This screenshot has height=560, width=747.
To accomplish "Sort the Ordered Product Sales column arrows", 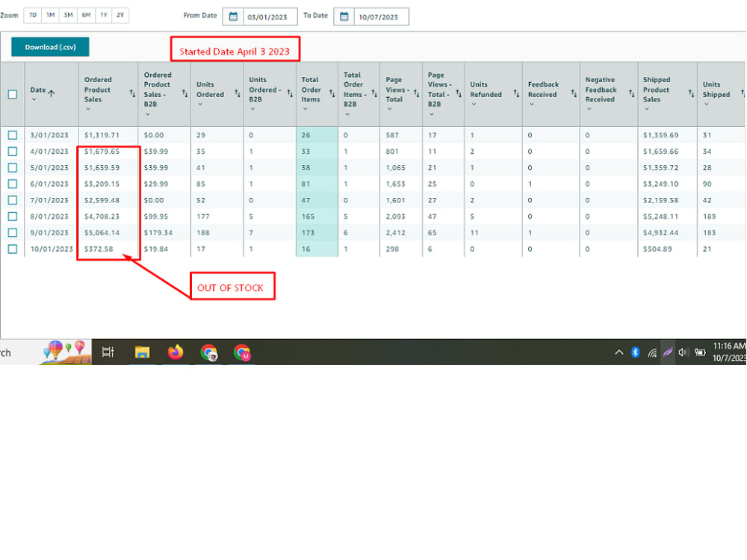I will (x=132, y=93).
